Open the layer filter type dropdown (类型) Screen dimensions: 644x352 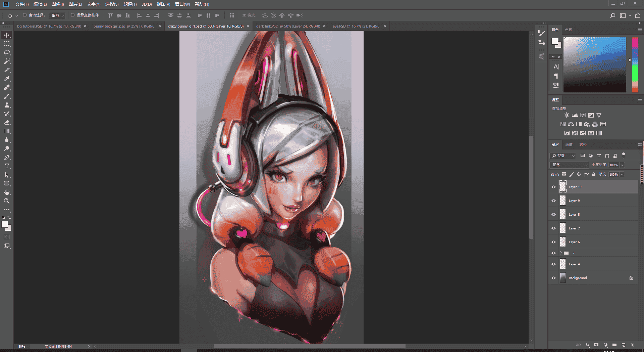(563, 156)
